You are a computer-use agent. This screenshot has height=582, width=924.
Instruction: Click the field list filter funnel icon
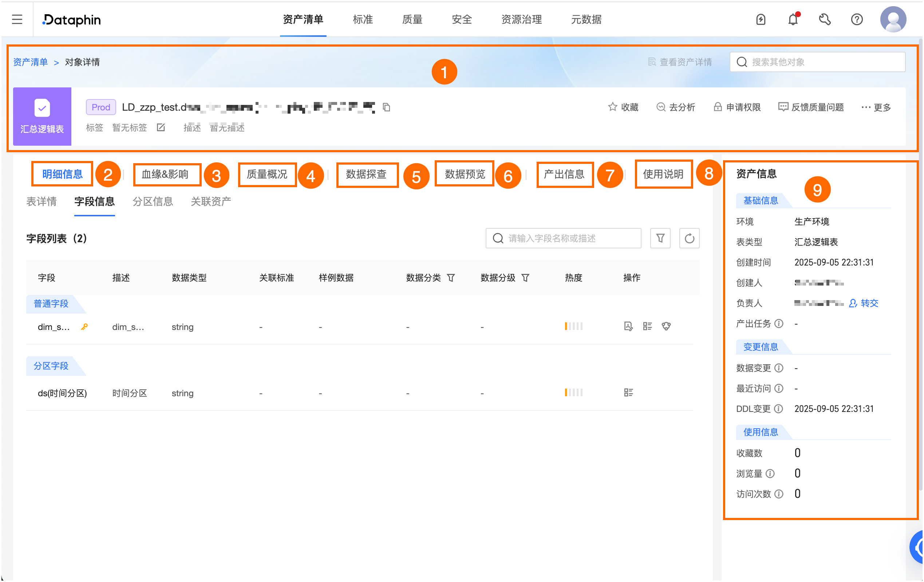[x=660, y=239]
